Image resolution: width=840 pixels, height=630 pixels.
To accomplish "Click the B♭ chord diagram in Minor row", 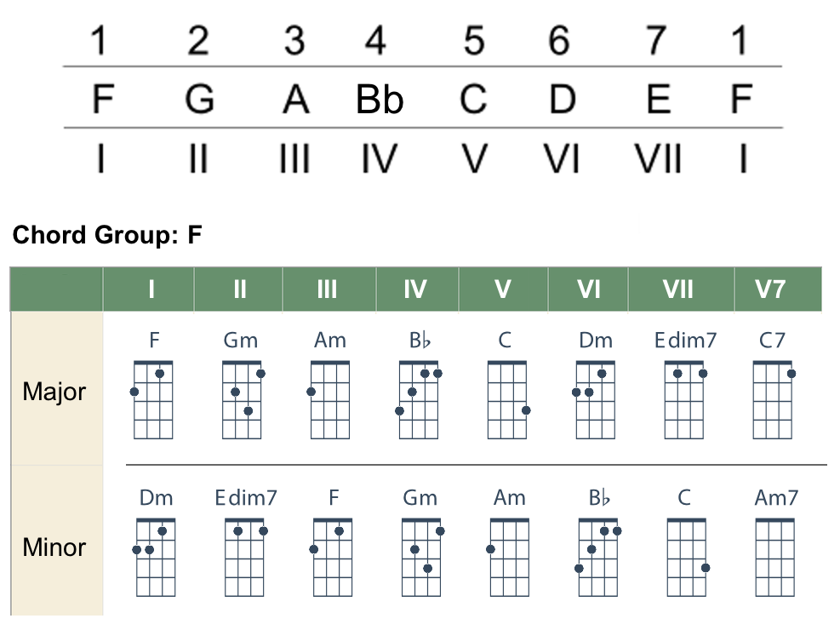I will point(598,557).
